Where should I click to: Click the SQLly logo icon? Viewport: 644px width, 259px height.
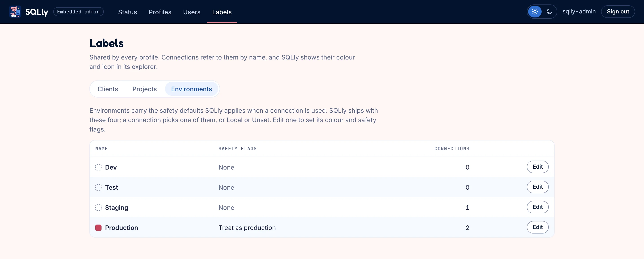[x=15, y=12]
